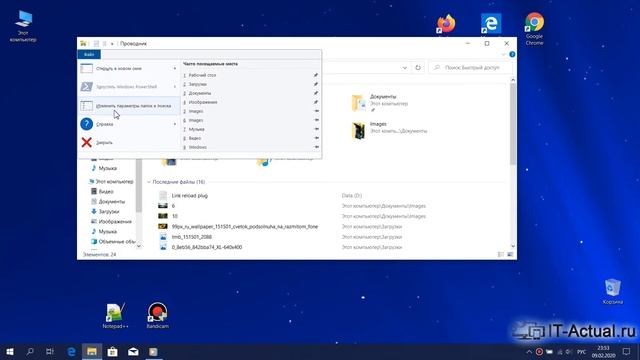
Task: Click the Файл ribbon tab
Action: [89, 54]
